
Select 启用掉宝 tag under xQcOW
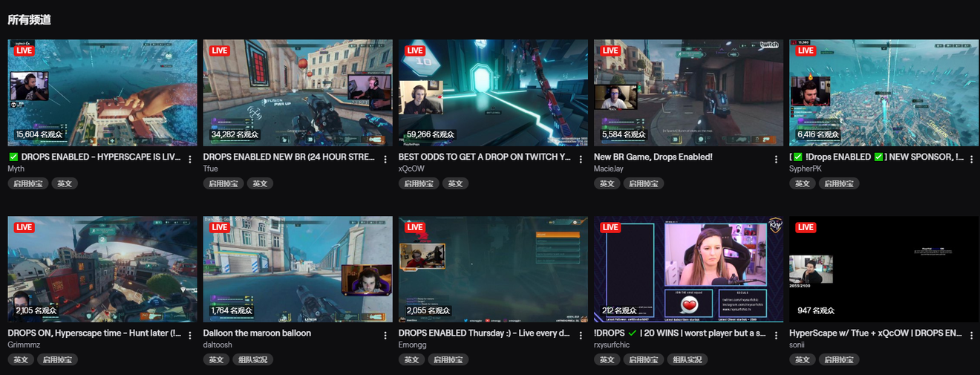419,183
